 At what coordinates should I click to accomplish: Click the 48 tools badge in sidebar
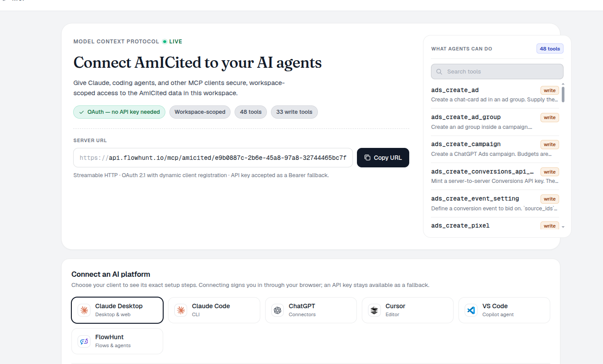coord(550,49)
